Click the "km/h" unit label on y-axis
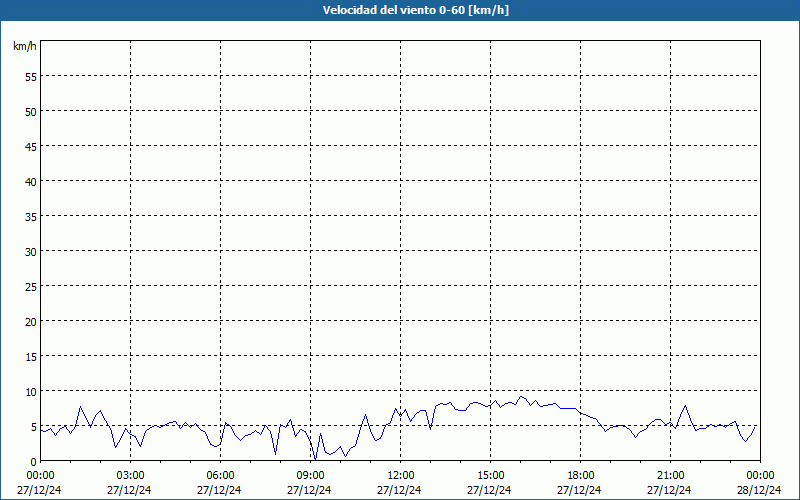The image size is (800, 500). pyautogui.click(x=25, y=46)
